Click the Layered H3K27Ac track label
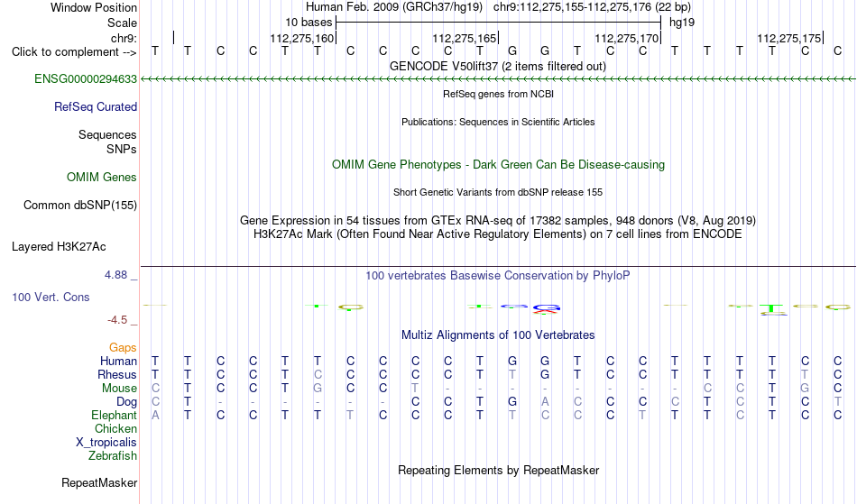The width and height of the screenshot is (857, 504). [x=59, y=246]
